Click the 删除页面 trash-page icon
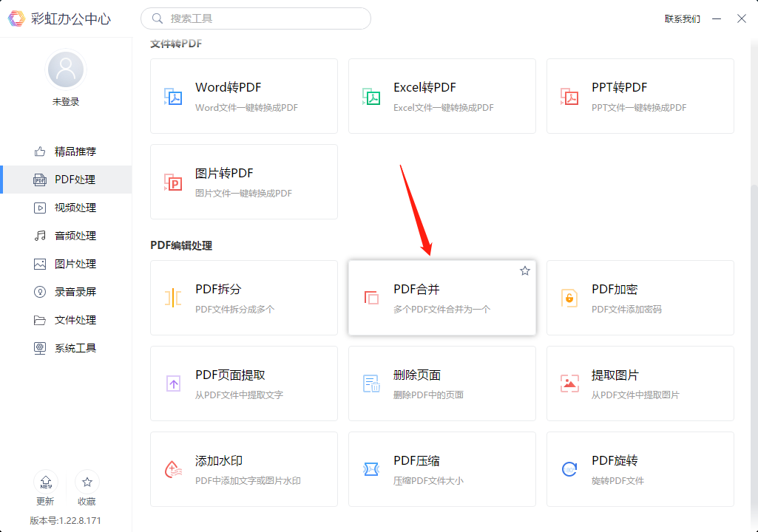 tap(371, 383)
